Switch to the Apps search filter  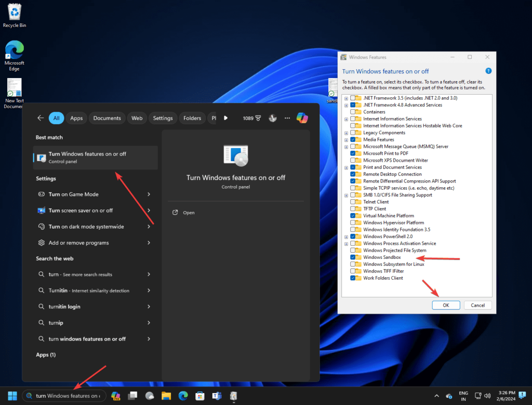76,118
